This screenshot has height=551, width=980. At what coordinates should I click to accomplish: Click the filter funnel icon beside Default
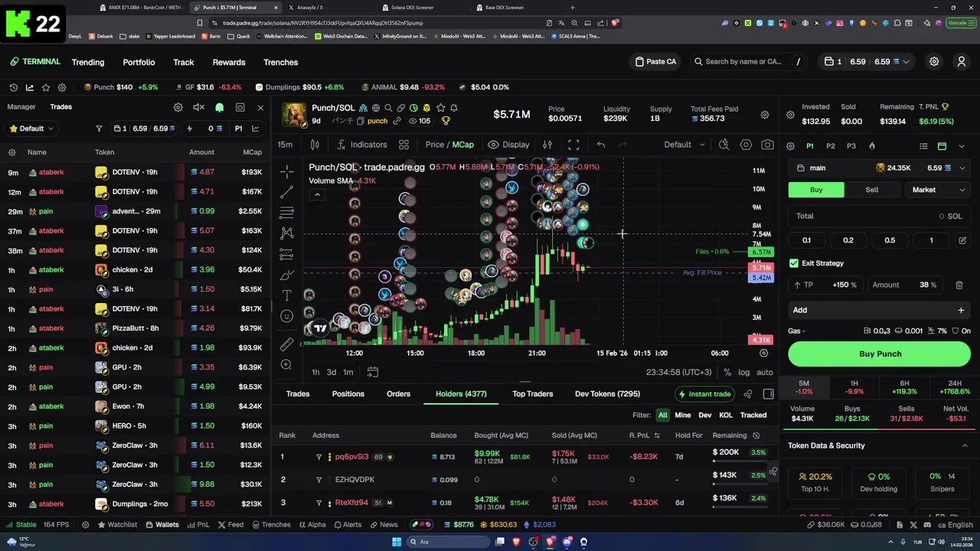99,129
